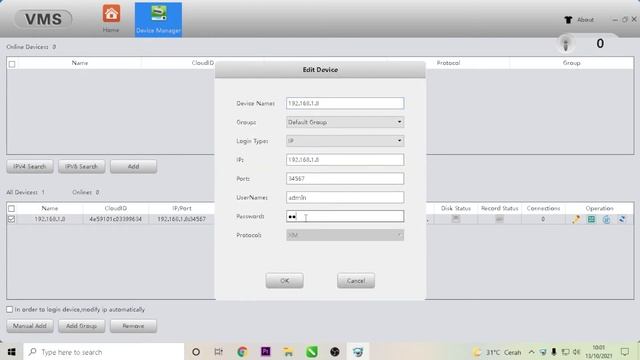Uncheck the 192.168.1.8 device row checkbox

click(x=12, y=219)
